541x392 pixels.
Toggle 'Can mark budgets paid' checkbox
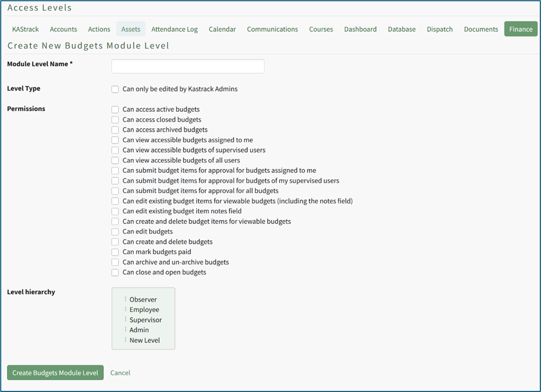coord(115,252)
